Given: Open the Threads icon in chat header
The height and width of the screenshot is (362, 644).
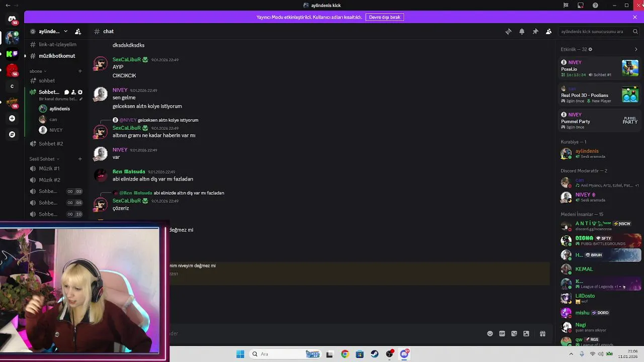Looking at the screenshot, I should [x=508, y=31].
